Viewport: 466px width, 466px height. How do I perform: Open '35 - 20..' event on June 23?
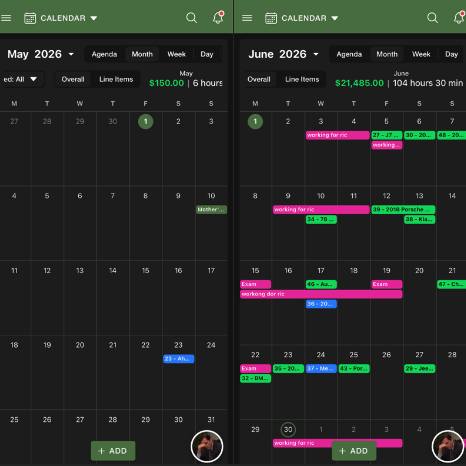point(288,368)
